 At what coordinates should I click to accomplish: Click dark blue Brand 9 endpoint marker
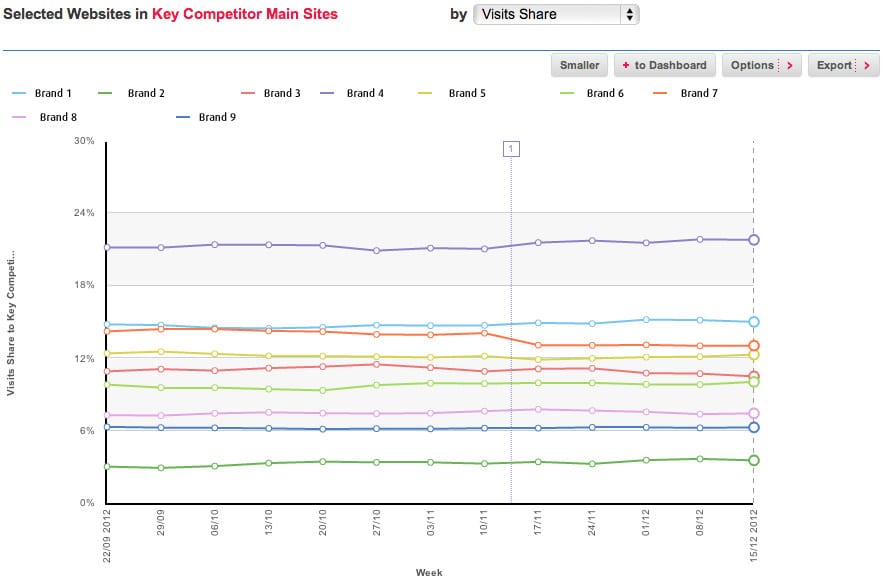(x=754, y=427)
